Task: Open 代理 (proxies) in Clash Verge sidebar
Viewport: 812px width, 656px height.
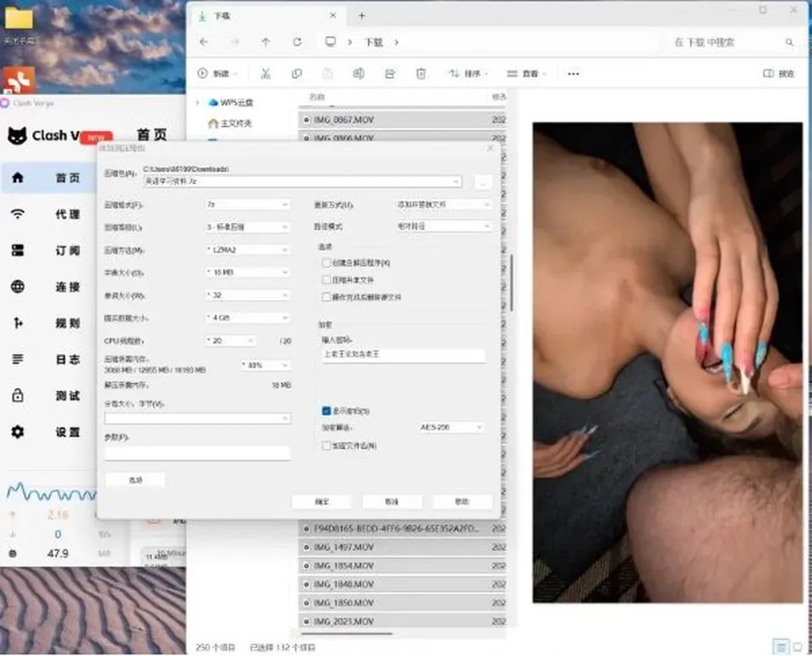Action: click(49, 214)
